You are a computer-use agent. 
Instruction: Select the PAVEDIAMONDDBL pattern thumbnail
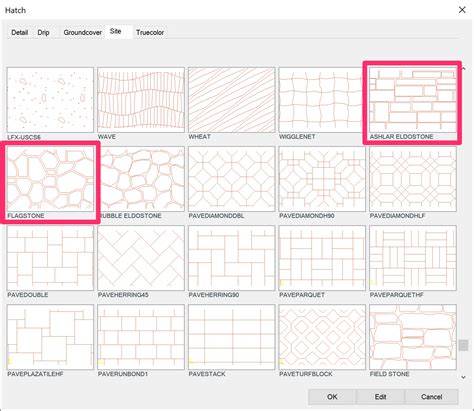click(x=232, y=179)
